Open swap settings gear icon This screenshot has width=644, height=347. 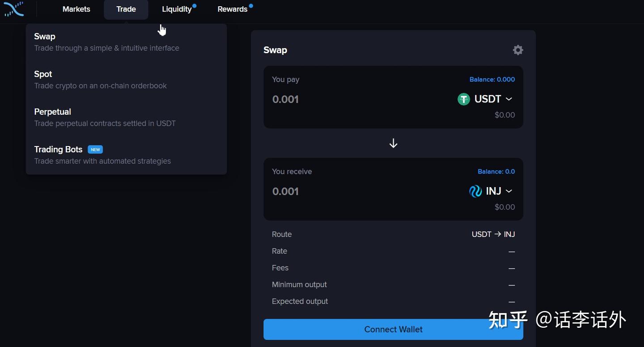click(518, 50)
